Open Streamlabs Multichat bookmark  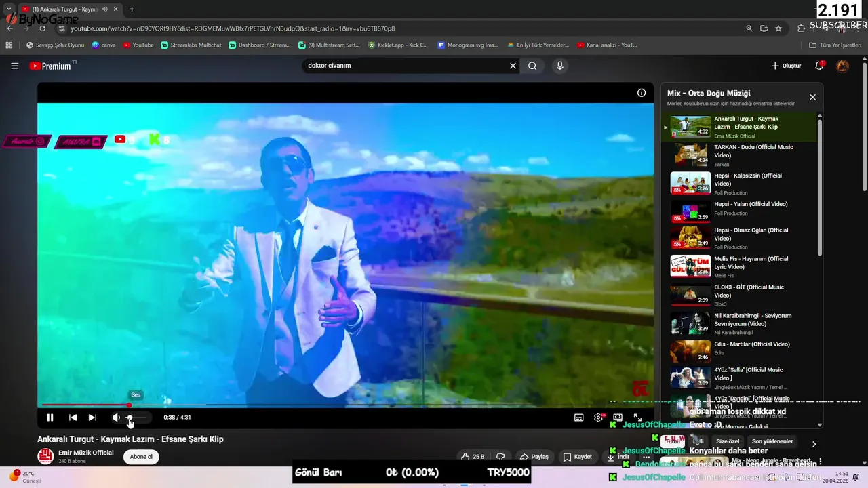coord(191,45)
